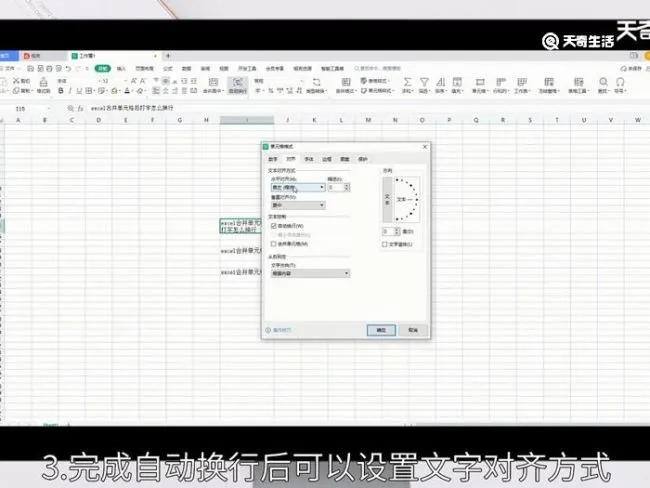Check the vertical text checkbox in dialog
This screenshot has width=650, height=488.
coord(384,244)
